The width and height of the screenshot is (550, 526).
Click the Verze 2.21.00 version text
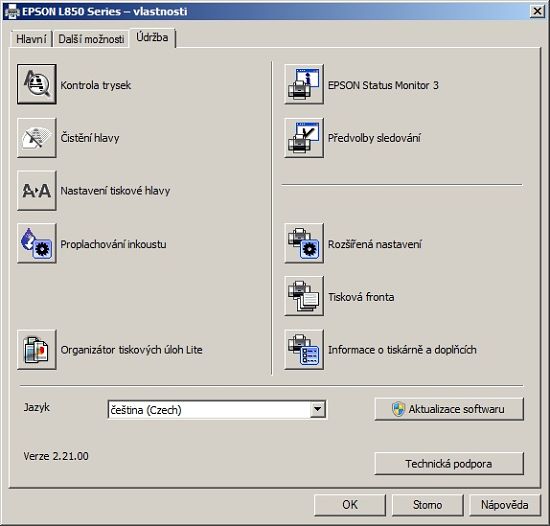(x=56, y=456)
